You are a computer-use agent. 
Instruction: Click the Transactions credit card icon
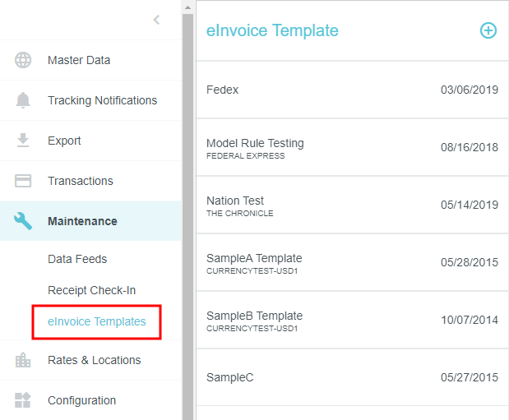23,181
